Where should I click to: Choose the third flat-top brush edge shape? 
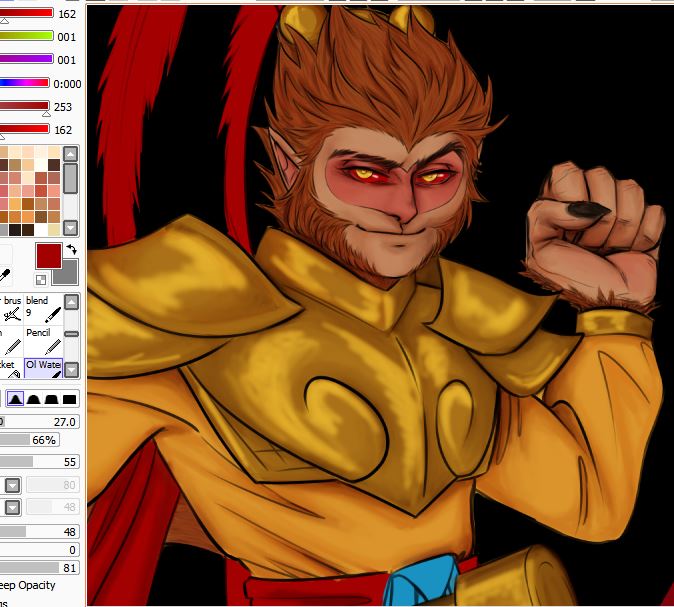coord(51,399)
